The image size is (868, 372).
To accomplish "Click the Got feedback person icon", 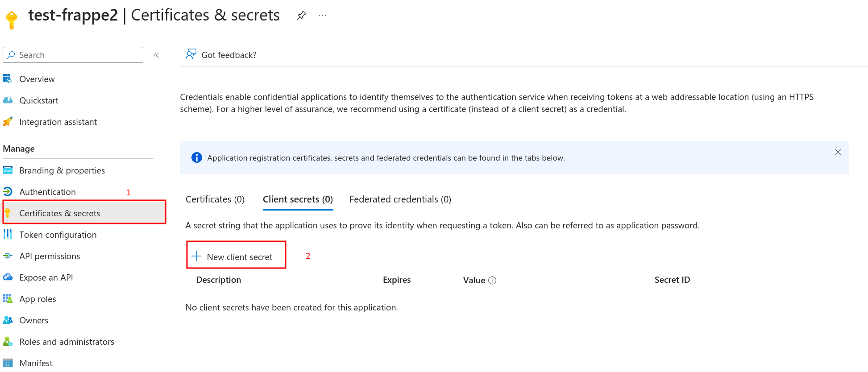I will (191, 54).
